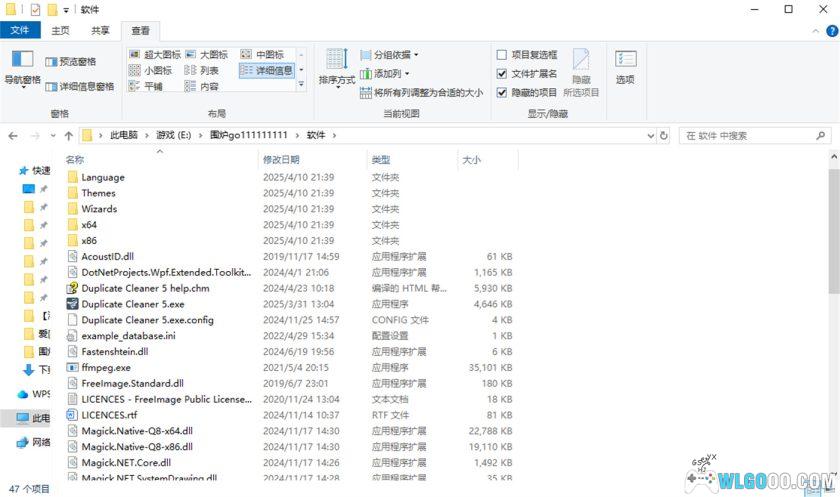Select the Wizards folder
Image resolution: width=840 pixels, height=497 pixels.
[99, 209]
